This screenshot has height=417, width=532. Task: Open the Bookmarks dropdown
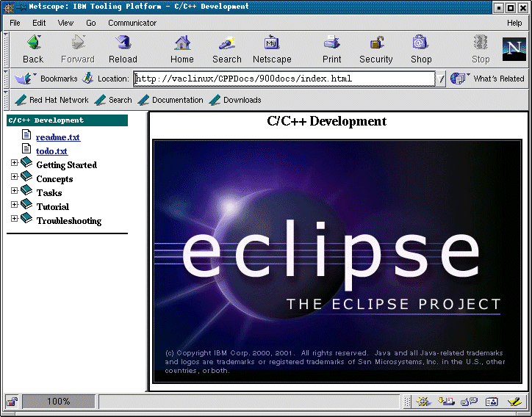click(x=46, y=79)
